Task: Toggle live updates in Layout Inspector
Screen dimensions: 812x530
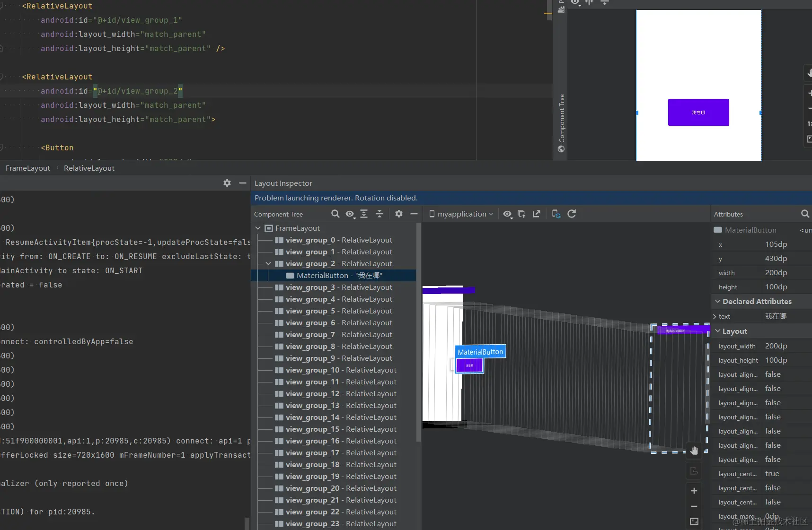Action: [x=556, y=214]
